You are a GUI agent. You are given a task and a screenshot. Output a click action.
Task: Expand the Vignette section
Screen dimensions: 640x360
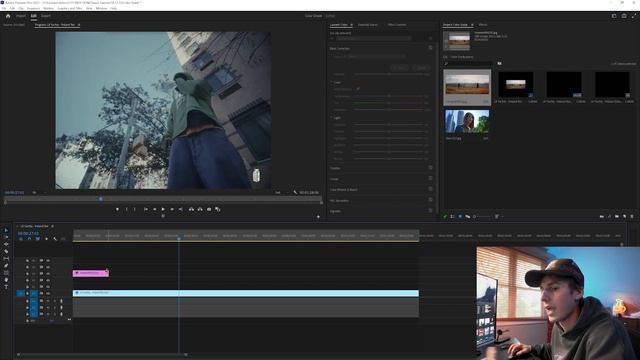[x=335, y=211]
